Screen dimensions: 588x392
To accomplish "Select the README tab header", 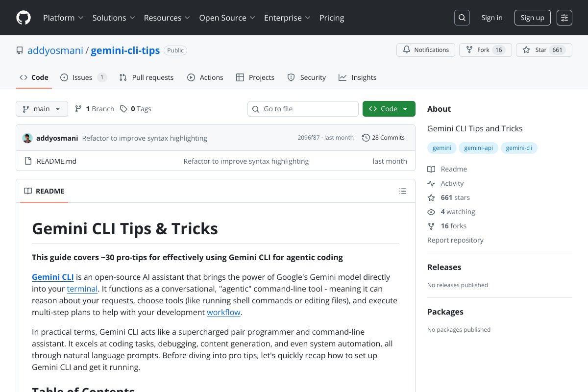I will pos(44,191).
